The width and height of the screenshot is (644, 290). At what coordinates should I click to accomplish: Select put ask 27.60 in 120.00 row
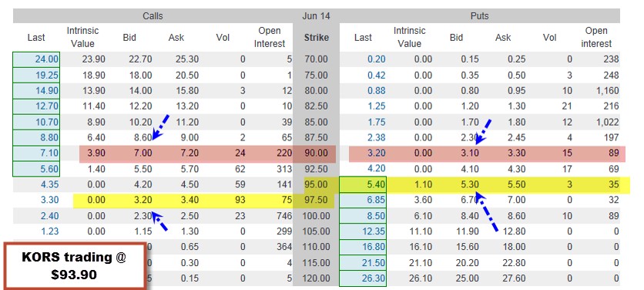pyautogui.click(x=514, y=278)
